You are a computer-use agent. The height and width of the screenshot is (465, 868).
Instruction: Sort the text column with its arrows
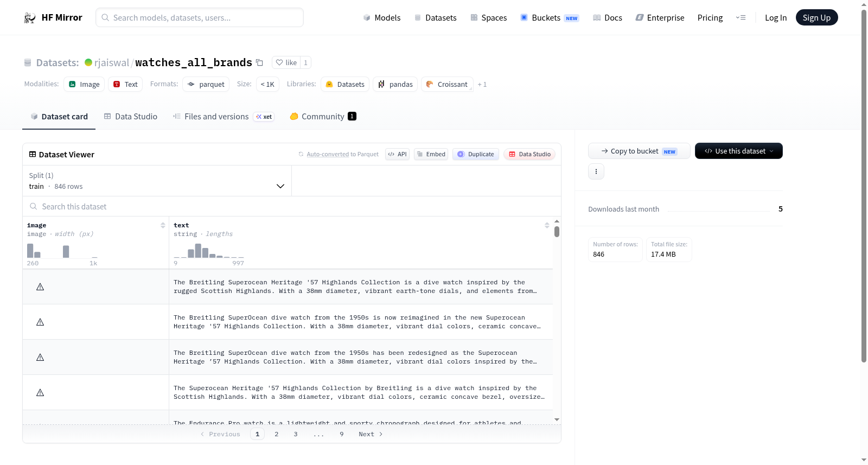pyautogui.click(x=547, y=225)
